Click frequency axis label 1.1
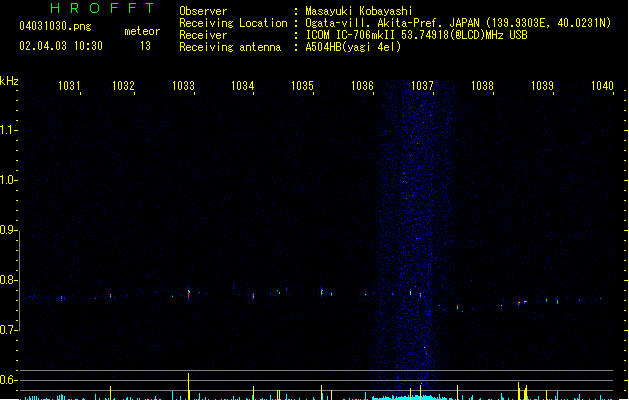This screenshot has width=629, height=400. pos(8,130)
